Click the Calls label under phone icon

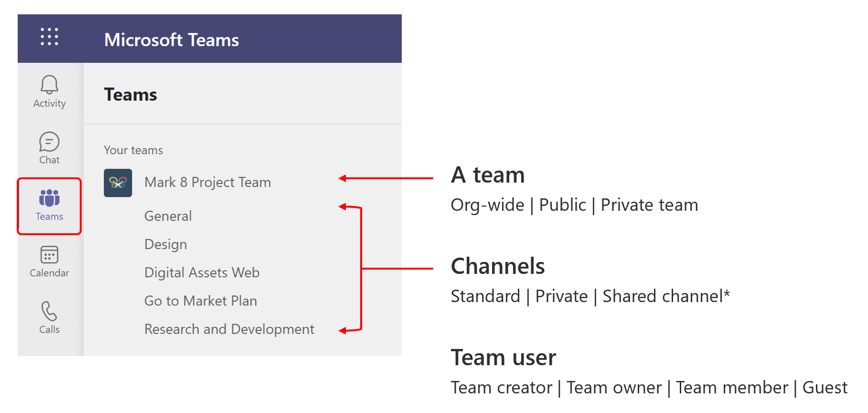coord(49,328)
